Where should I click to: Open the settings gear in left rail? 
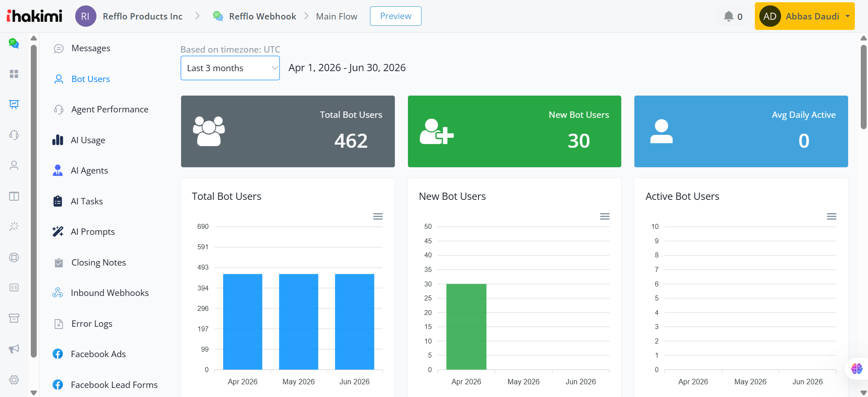pyautogui.click(x=14, y=380)
